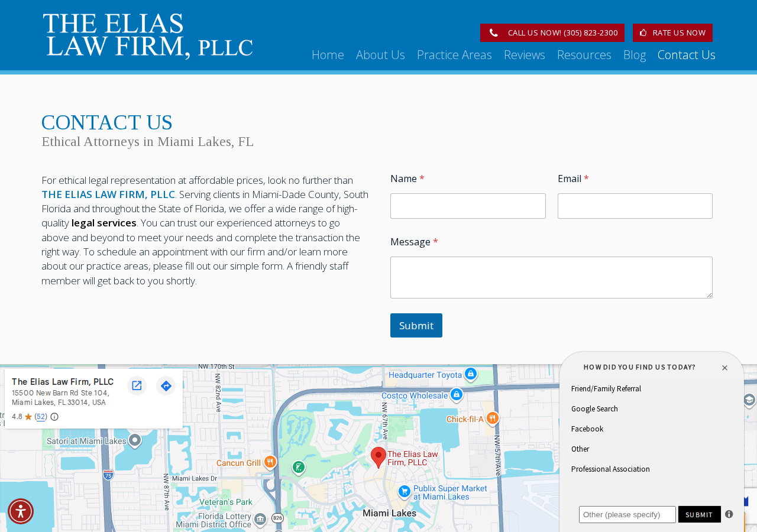The height and width of the screenshot is (532, 757).
Task: Click Florida Lottery office marker
Action: tap(260, 519)
